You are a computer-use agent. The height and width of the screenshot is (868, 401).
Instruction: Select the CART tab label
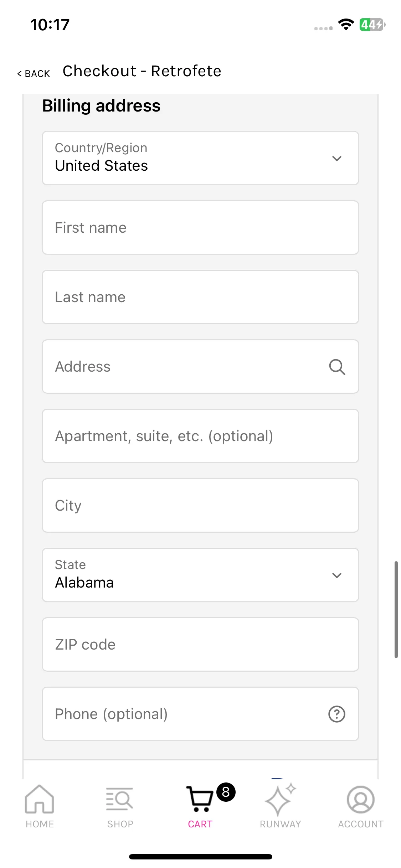click(200, 824)
